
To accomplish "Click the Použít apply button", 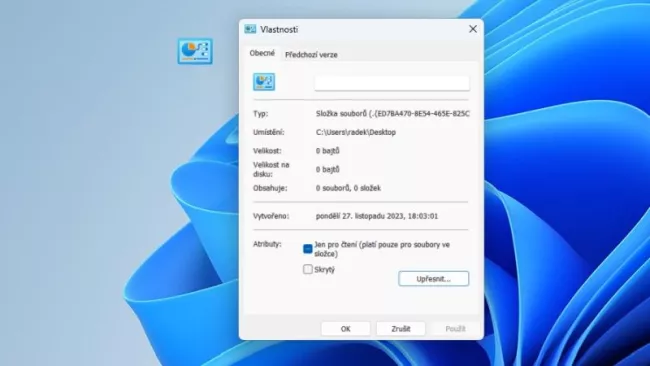I will pyautogui.click(x=455, y=329).
